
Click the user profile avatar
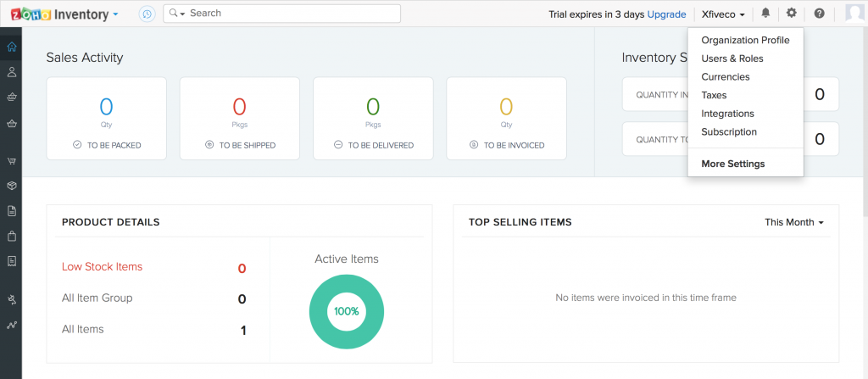855,14
